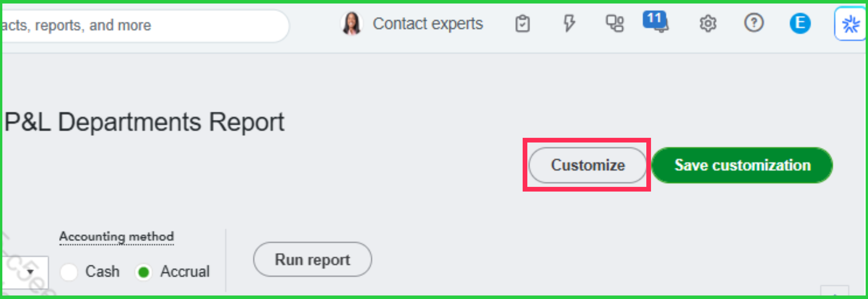Select the Accrual accounting method
Image resolution: width=868 pixels, height=299 pixels.
click(x=144, y=272)
